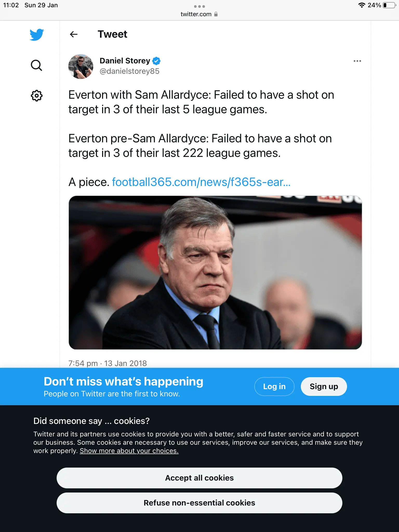
Task: Tap the padlock icon in address bar
Action: [x=216, y=14]
